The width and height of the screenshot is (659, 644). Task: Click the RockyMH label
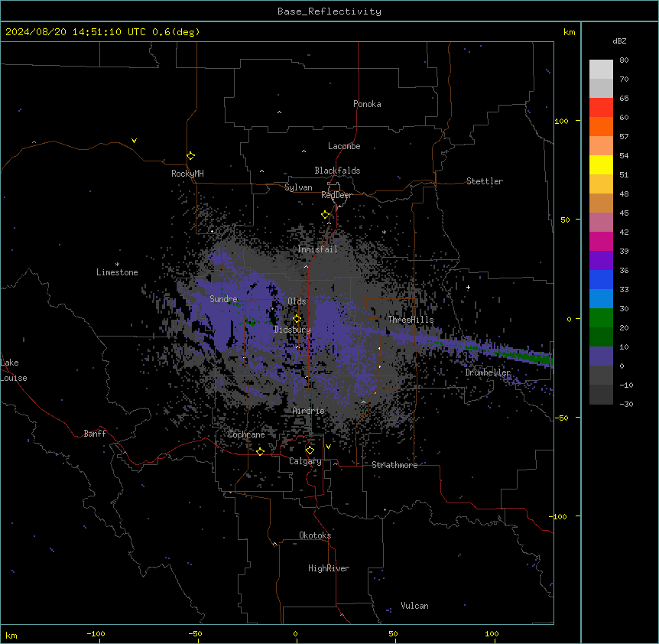[187, 174]
